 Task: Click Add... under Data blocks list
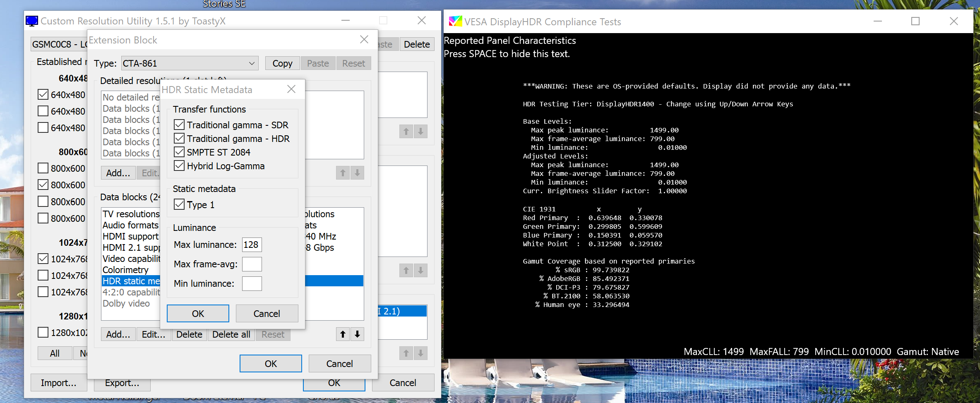(x=118, y=334)
